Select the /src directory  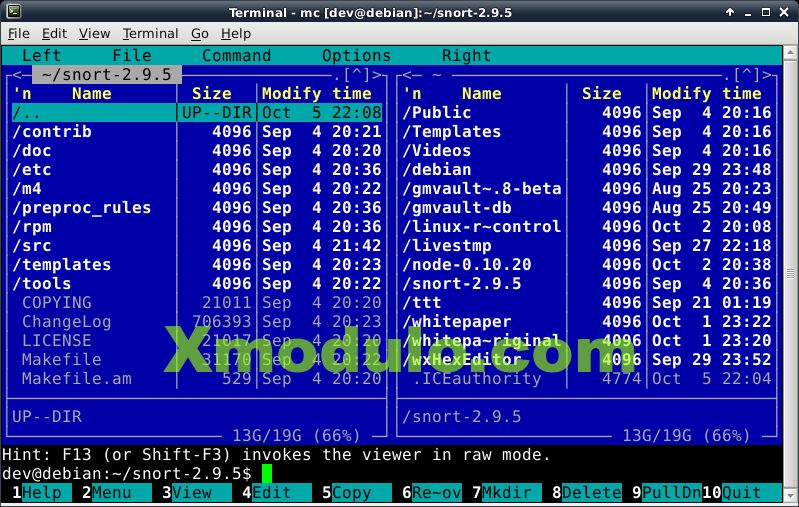click(x=197, y=246)
